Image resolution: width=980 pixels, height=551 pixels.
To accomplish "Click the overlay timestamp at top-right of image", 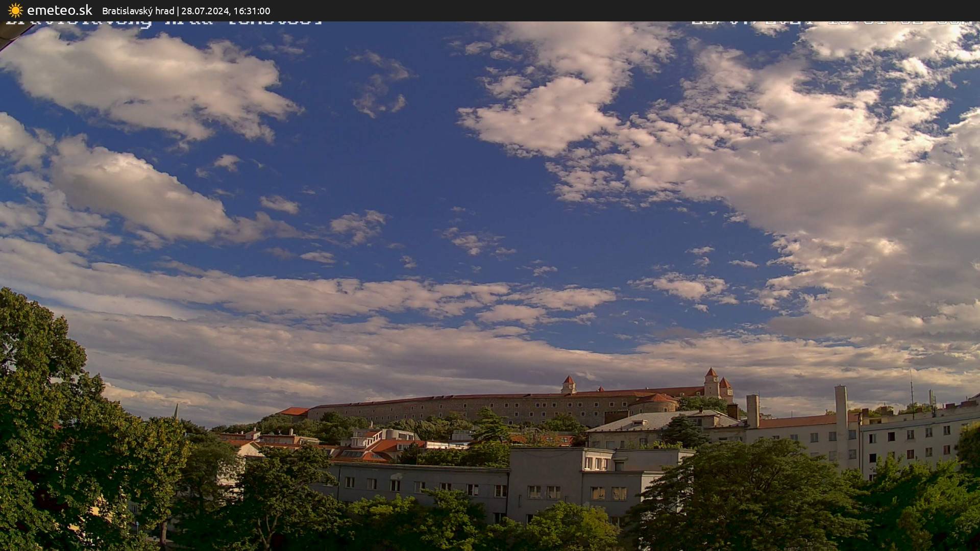I will 832,22.
